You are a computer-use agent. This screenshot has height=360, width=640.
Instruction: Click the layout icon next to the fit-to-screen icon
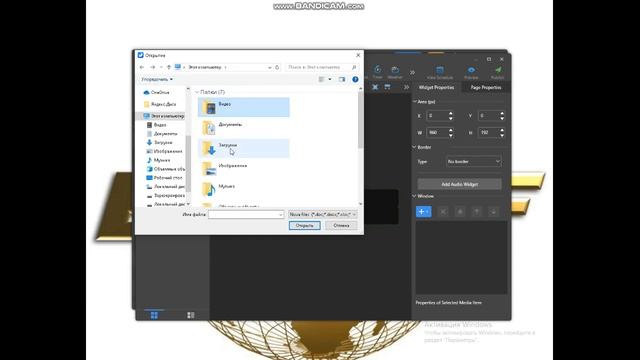(387, 87)
